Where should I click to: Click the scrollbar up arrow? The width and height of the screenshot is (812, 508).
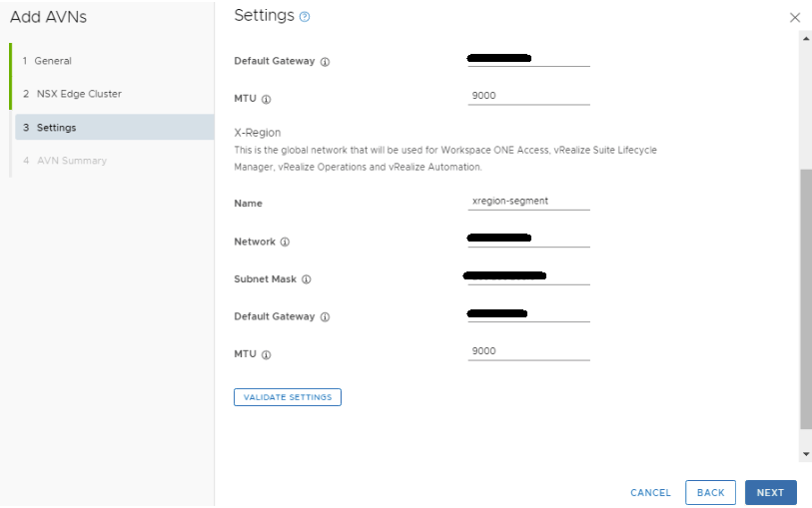806,38
